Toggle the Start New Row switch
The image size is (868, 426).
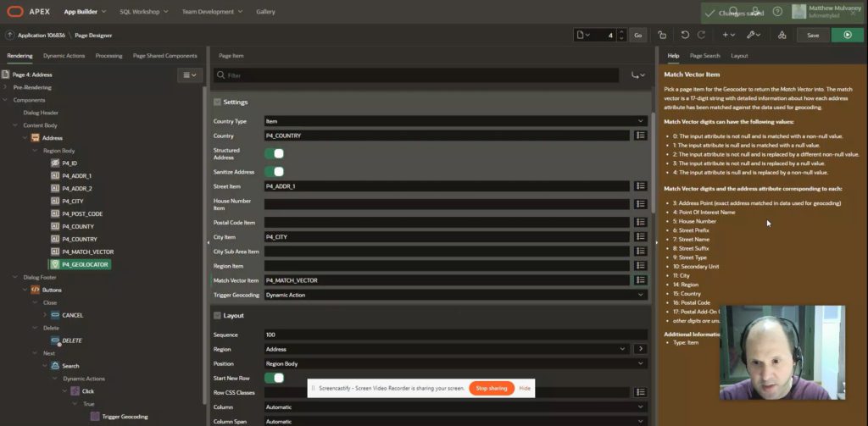point(274,378)
